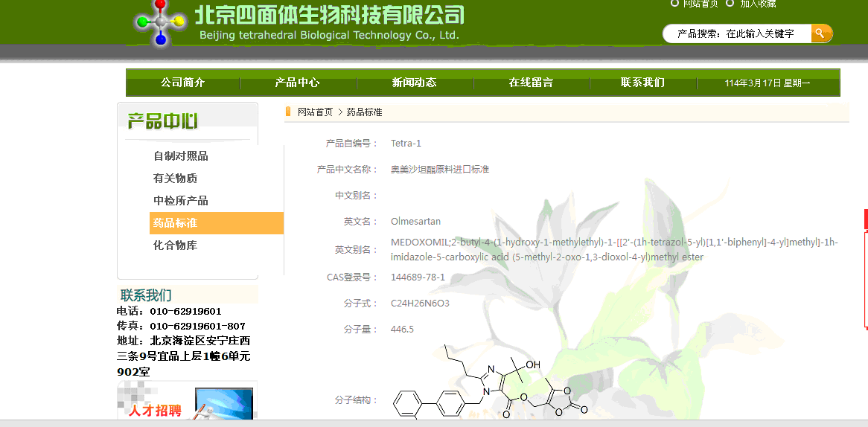Viewport: 868px width, 427px height.
Task: Open 化合物库 in the sidebar
Action: point(175,245)
